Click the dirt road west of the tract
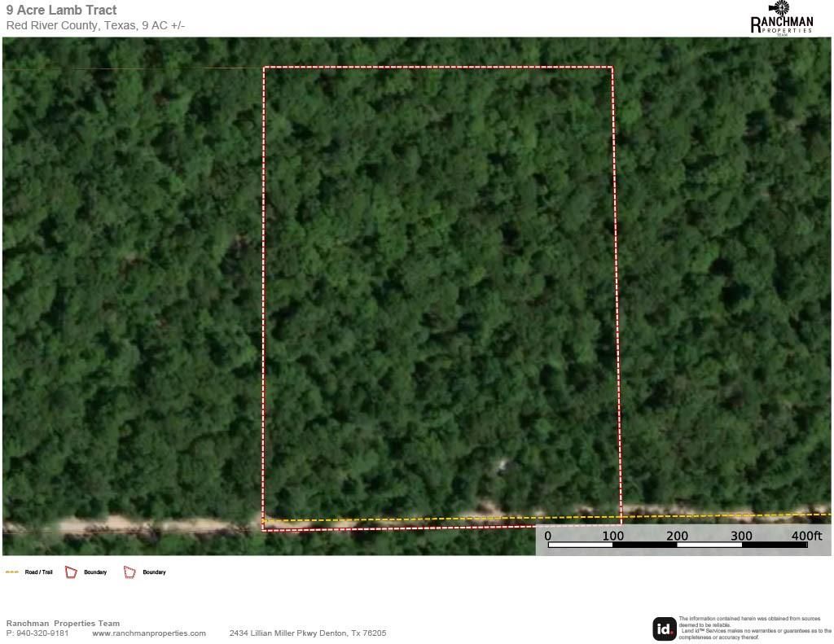The height and width of the screenshot is (644, 834). (130, 525)
